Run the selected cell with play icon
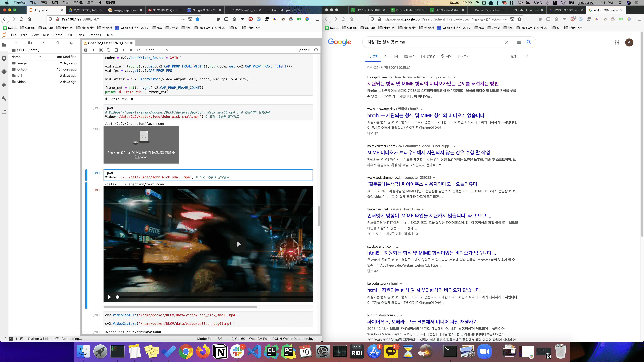644x362 pixels. (x=124, y=50)
